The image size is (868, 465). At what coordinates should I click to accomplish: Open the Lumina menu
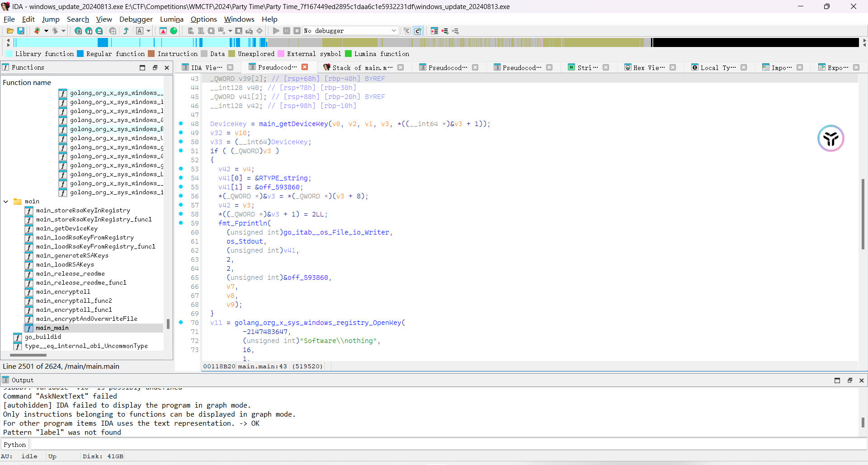click(x=171, y=19)
